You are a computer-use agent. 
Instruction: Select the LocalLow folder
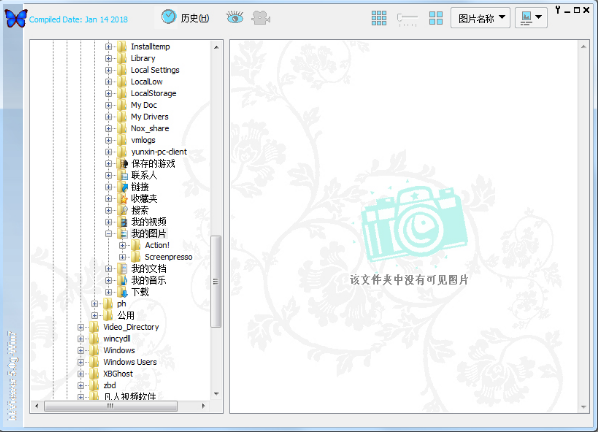coord(147,82)
